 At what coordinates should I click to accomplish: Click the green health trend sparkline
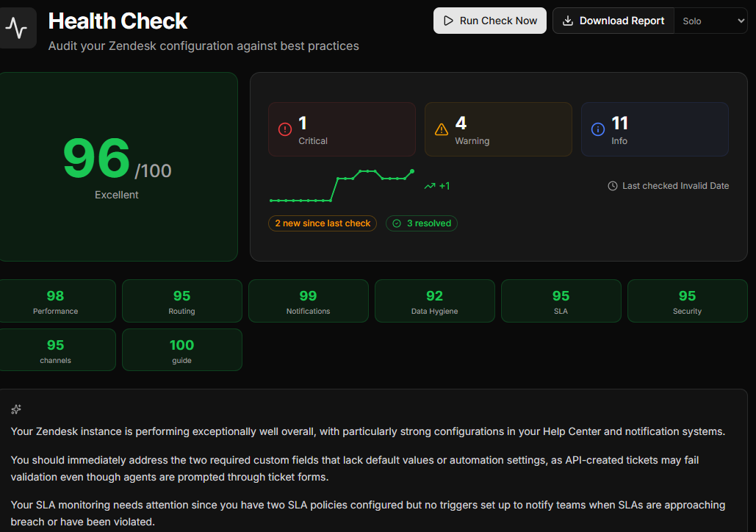click(x=342, y=187)
